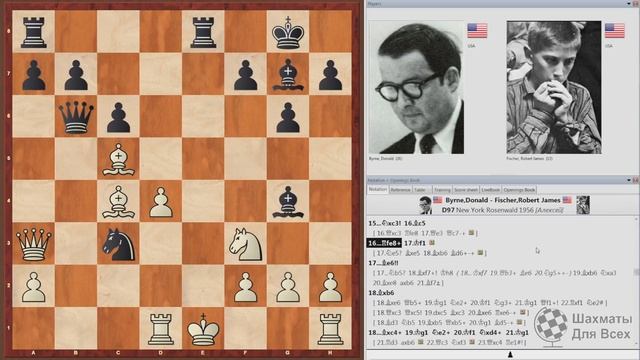The image size is (640, 360).
Task: Click Robert Fischer's large photo
Action: 554,87
